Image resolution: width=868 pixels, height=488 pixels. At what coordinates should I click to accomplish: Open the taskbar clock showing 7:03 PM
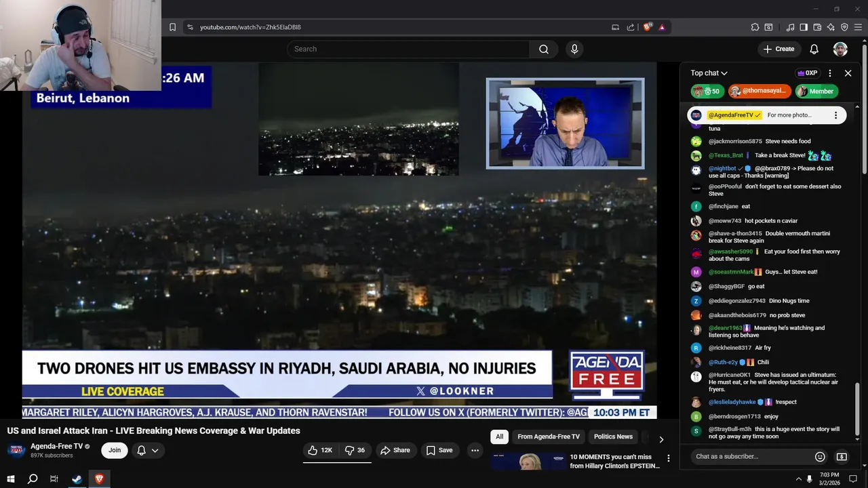(x=829, y=479)
